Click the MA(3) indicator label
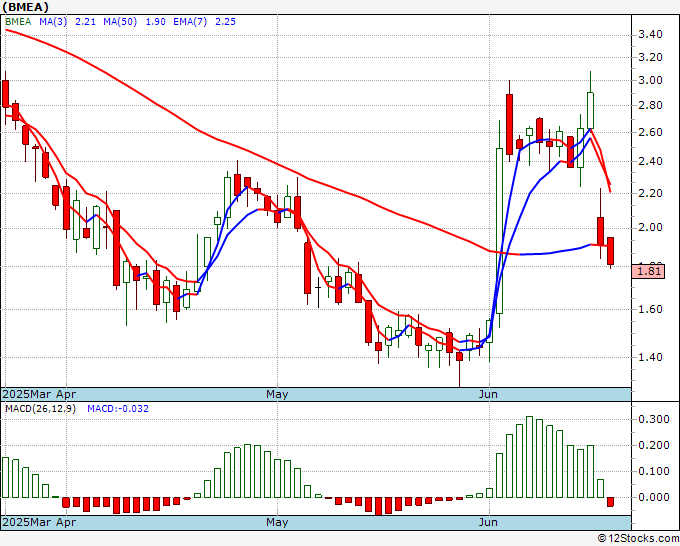Screen dimensions: 680x546 (53, 22)
